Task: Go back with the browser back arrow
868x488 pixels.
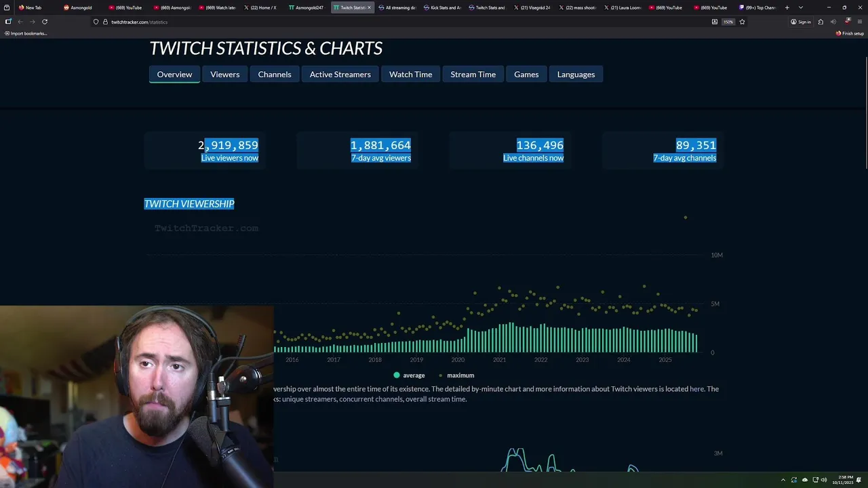Action: [x=20, y=22]
